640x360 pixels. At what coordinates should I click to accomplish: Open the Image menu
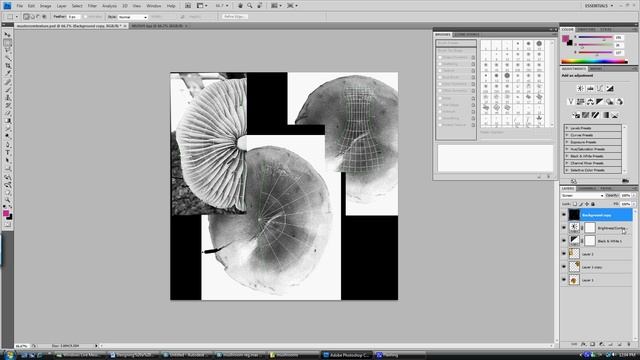[x=45, y=6]
